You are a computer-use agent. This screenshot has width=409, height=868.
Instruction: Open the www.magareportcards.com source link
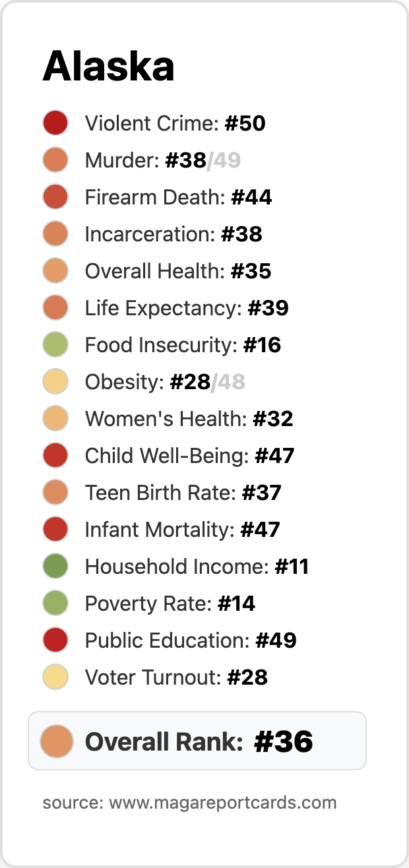[223, 803]
